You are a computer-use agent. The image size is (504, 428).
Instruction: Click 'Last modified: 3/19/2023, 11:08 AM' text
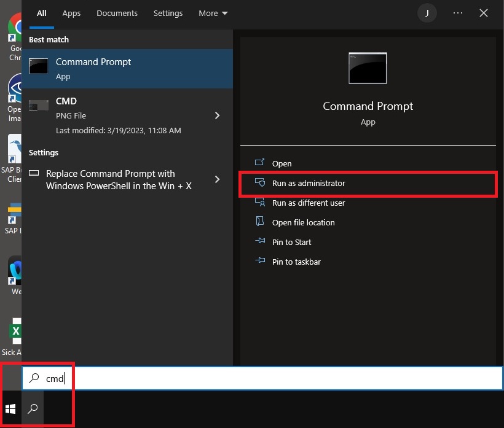coord(118,130)
